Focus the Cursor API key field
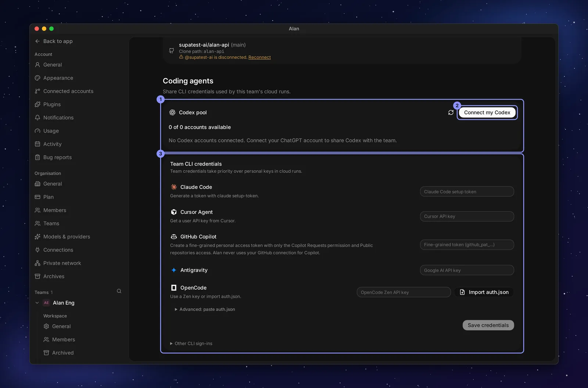This screenshot has width=588, height=388. pos(467,216)
